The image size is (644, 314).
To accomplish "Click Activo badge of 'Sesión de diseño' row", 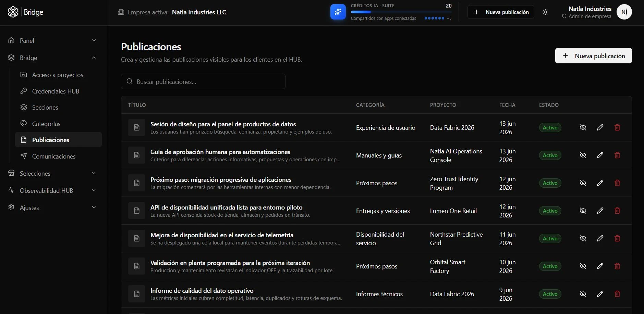I will click(550, 127).
